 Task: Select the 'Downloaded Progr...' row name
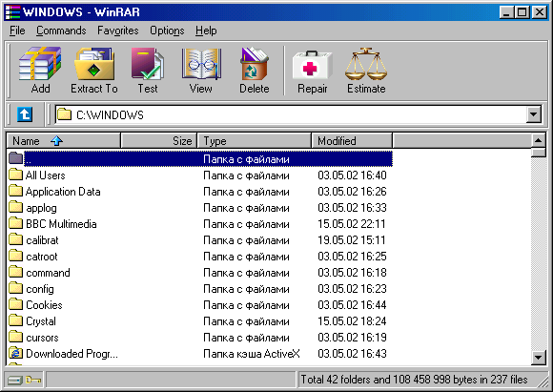72,354
